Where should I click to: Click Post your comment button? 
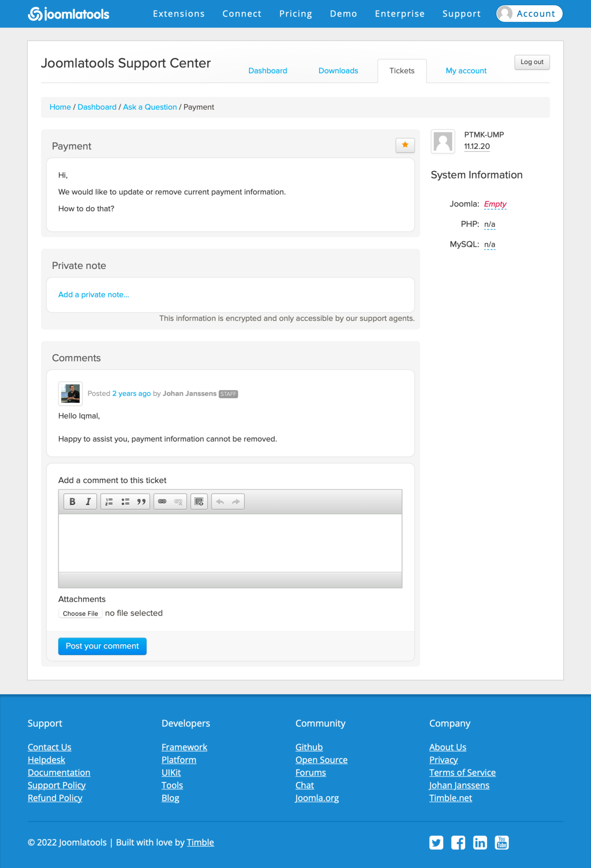point(103,646)
